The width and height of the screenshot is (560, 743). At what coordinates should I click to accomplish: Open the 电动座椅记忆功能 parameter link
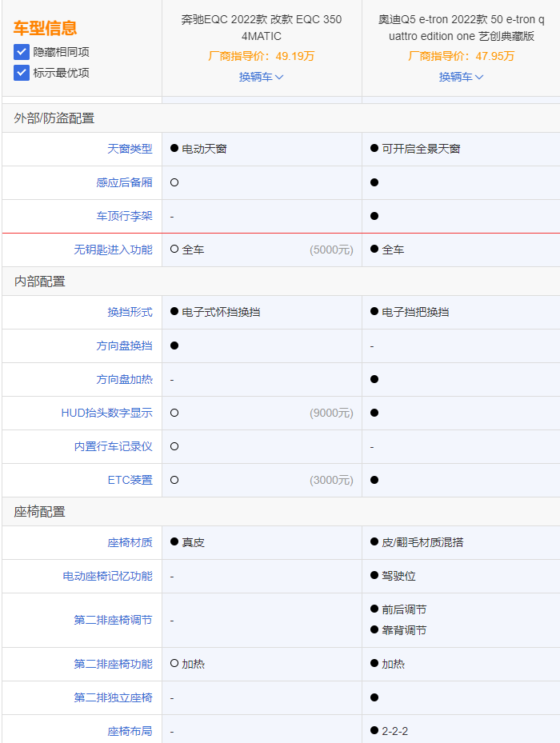(108, 576)
